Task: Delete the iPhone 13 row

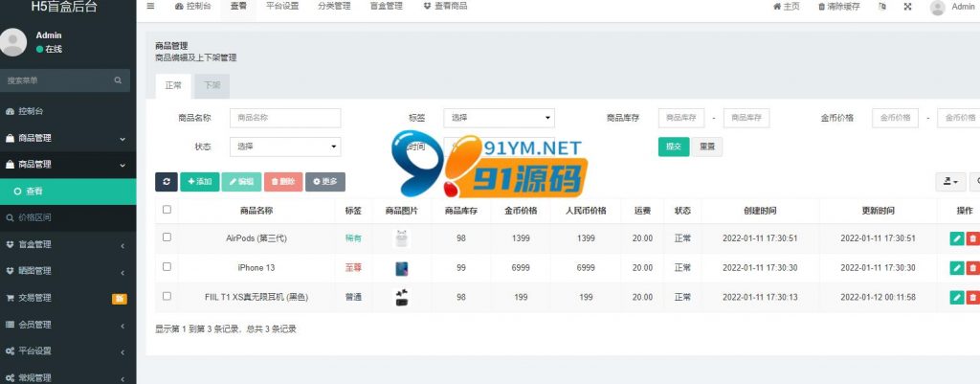Action: pyautogui.click(x=972, y=268)
